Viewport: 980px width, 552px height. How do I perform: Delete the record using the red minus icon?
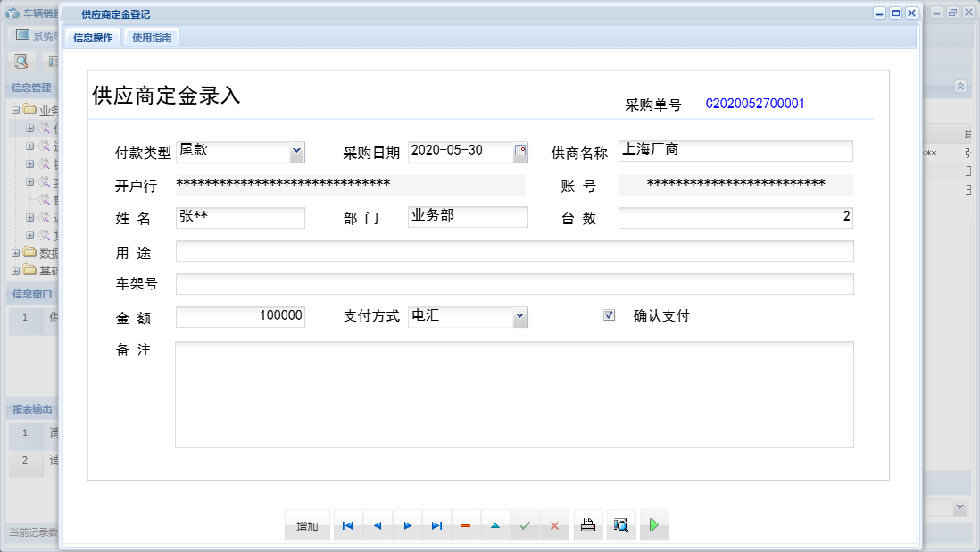(466, 526)
